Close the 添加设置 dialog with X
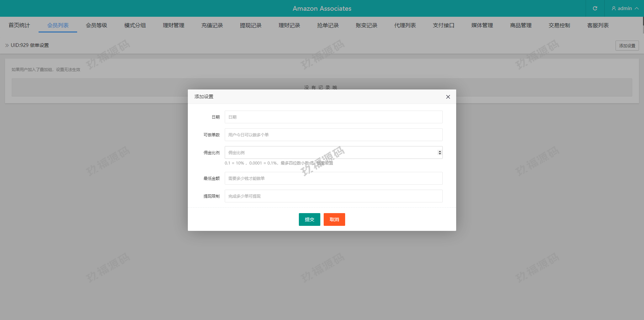644x320 pixels. tap(448, 97)
